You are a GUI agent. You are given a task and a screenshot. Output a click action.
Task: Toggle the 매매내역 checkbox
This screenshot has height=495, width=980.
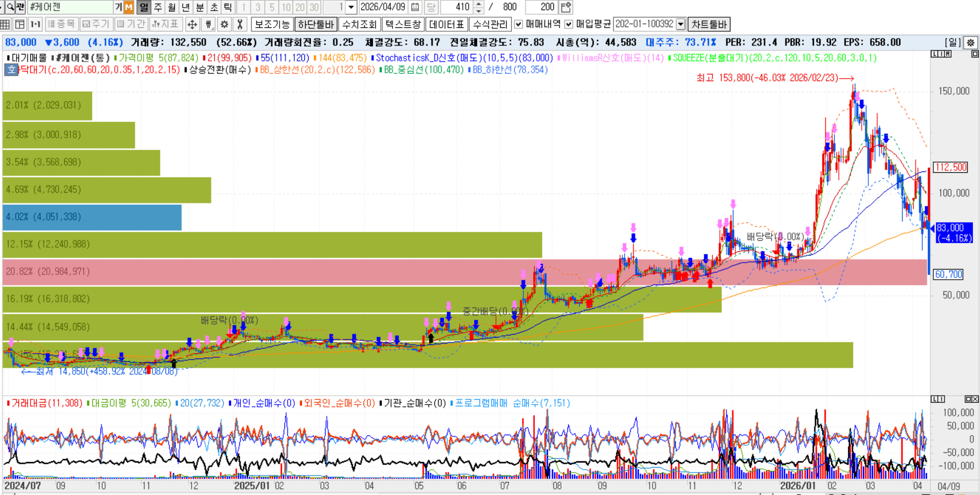click(x=518, y=24)
